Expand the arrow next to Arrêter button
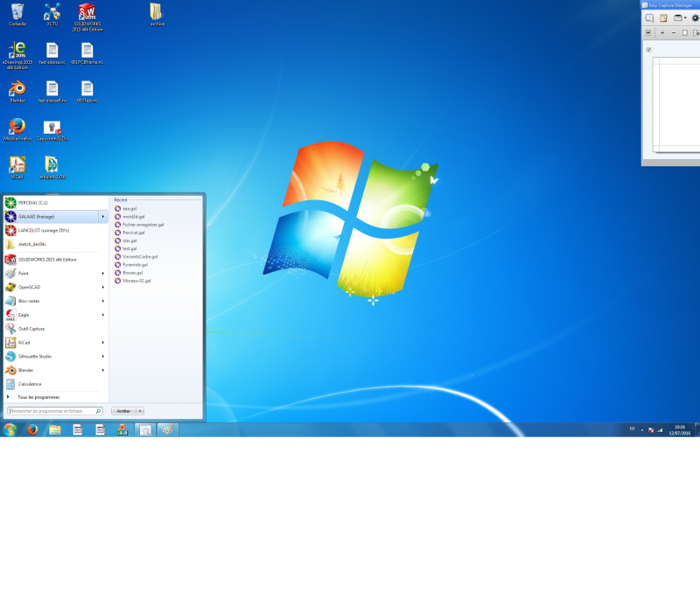Screen dimensions: 700x599 tap(140, 410)
